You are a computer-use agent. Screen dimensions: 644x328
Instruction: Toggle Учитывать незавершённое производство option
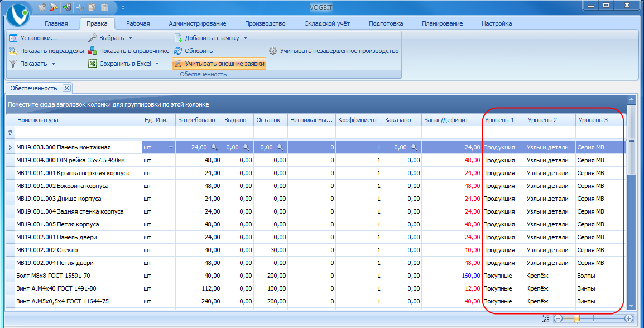click(334, 51)
